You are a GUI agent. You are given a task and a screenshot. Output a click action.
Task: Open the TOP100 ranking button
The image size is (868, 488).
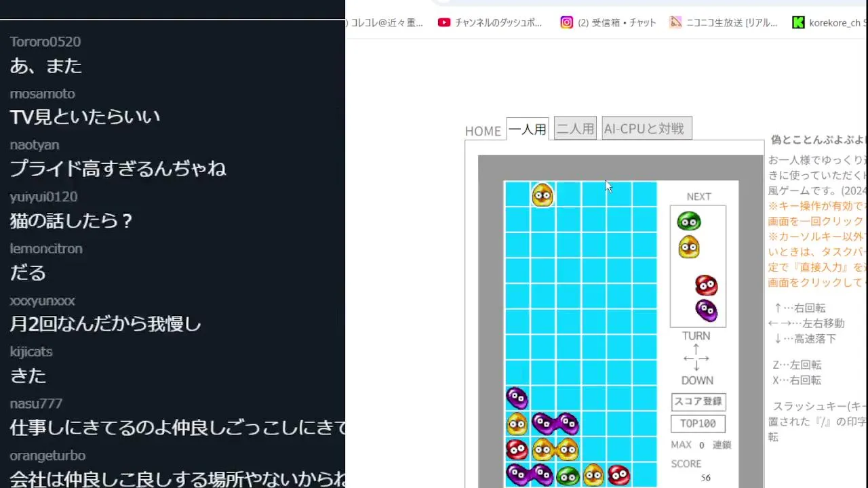coord(698,424)
